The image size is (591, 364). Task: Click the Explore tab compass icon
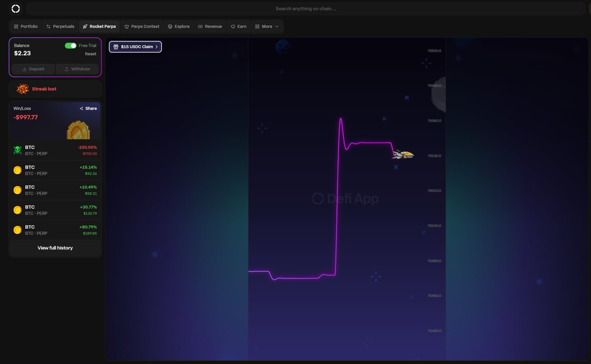[x=170, y=27]
